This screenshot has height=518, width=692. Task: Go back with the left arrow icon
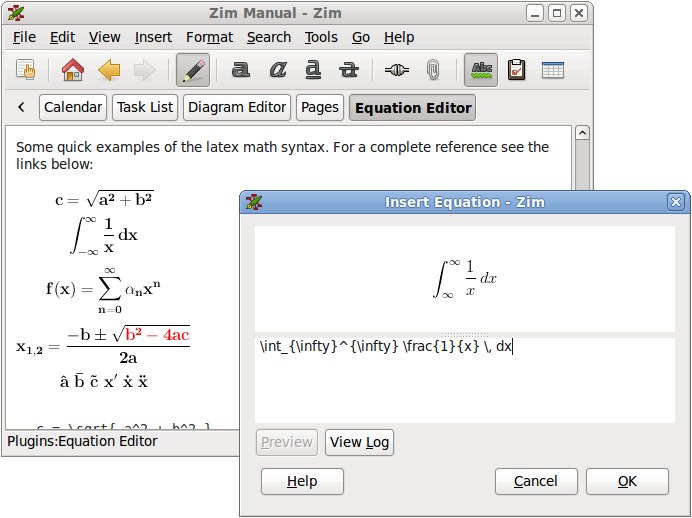point(109,70)
